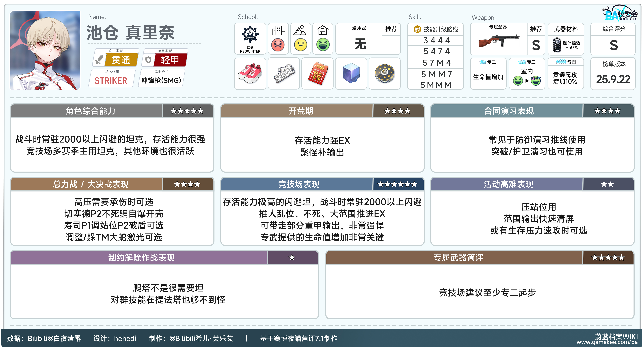The image size is (644, 349).
Task: Select the 总力战 / 大决战表现 header
Action: [x=90, y=184]
